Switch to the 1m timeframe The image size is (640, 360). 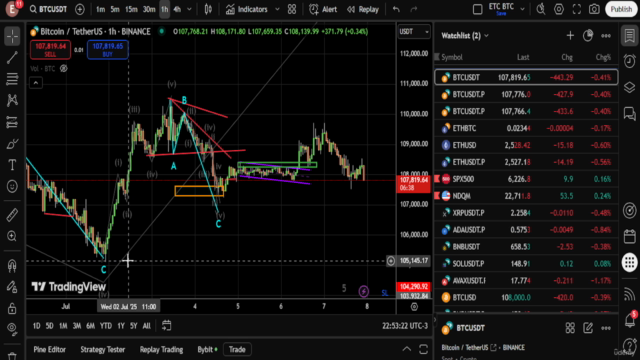100,9
